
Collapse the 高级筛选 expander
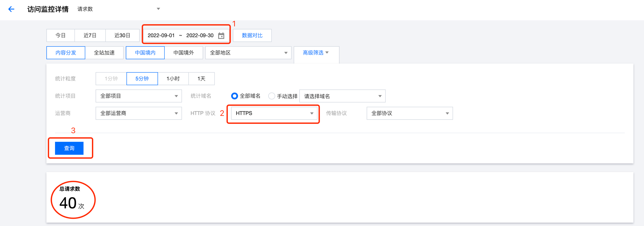pyautogui.click(x=316, y=53)
